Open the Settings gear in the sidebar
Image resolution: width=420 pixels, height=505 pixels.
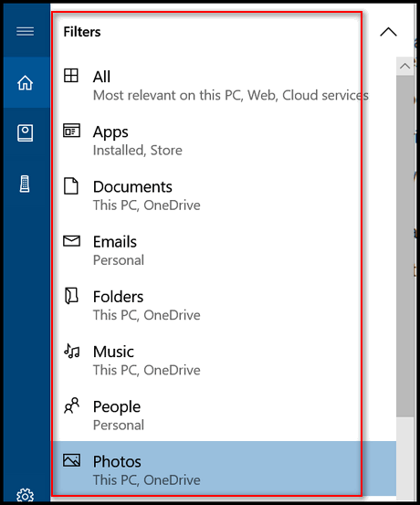point(26,495)
